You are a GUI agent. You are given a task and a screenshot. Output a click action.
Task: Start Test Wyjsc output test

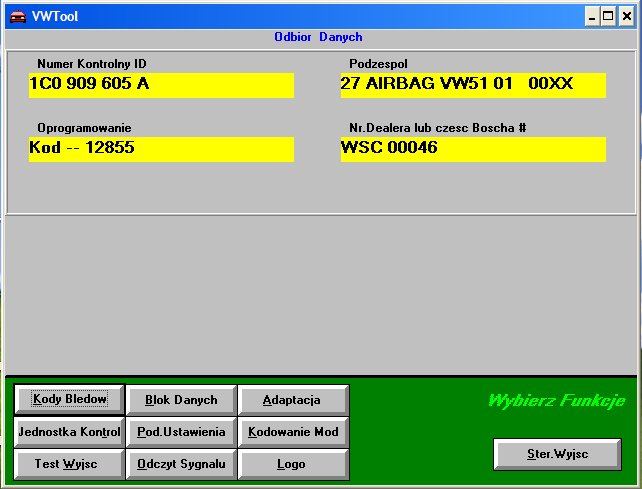point(69,464)
